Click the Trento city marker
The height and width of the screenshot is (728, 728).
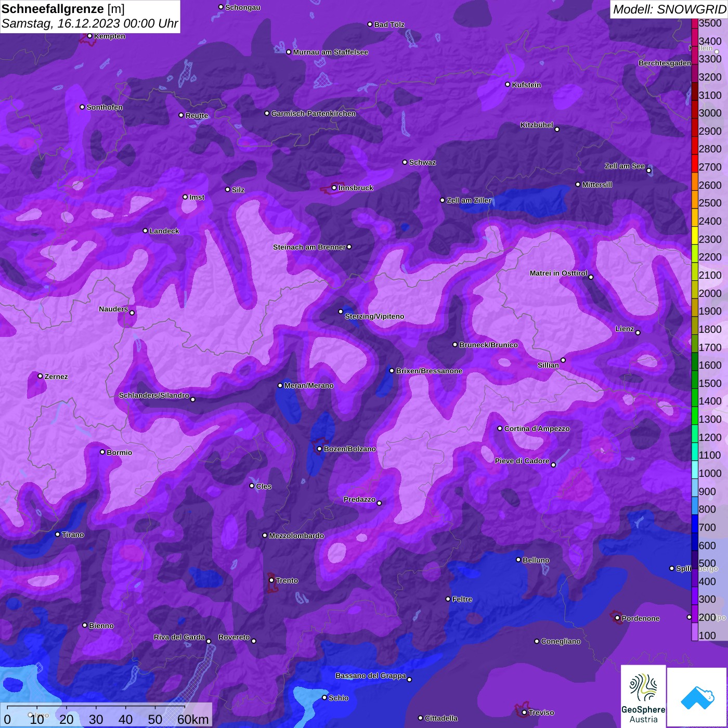pos(271,580)
